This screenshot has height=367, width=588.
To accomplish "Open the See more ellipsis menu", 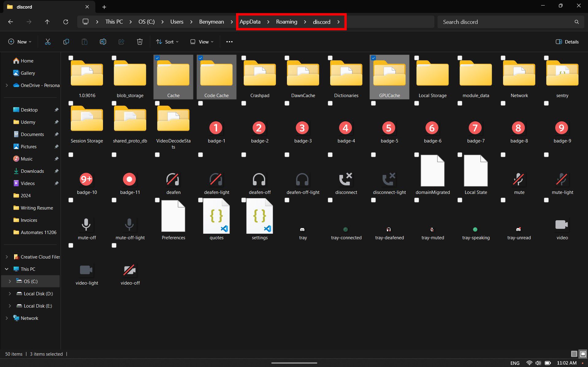I will tap(229, 42).
